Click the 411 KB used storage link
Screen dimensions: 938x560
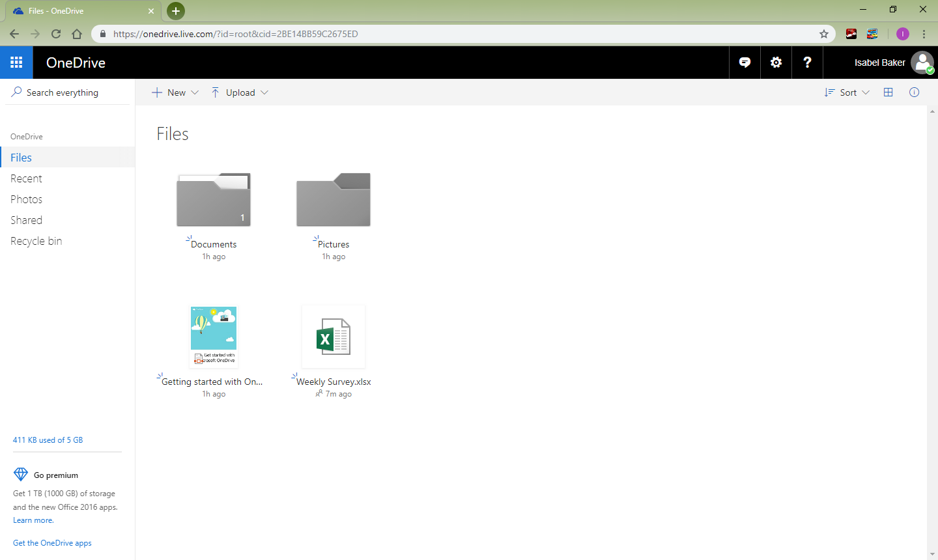tap(48, 440)
